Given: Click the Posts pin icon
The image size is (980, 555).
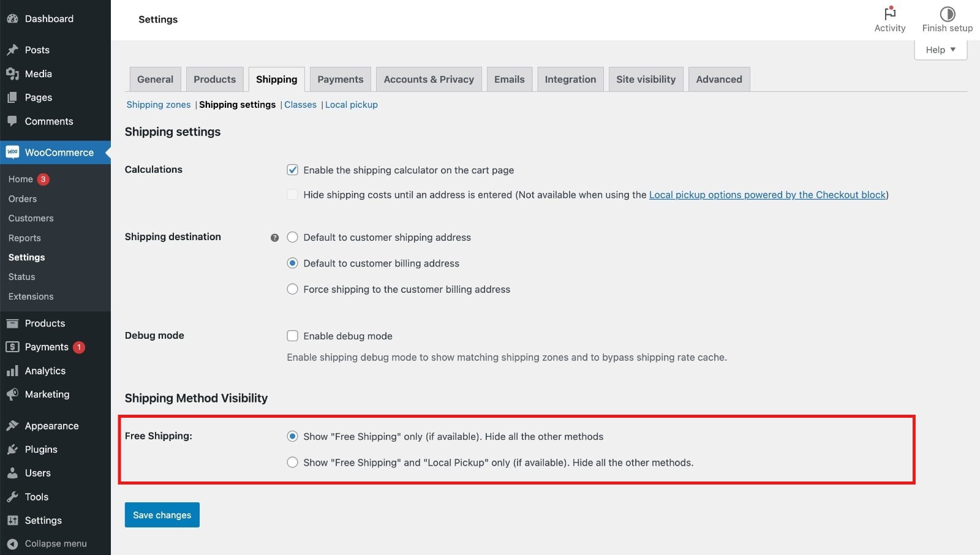Looking at the screenshot, I should click(x=12, y=50).
